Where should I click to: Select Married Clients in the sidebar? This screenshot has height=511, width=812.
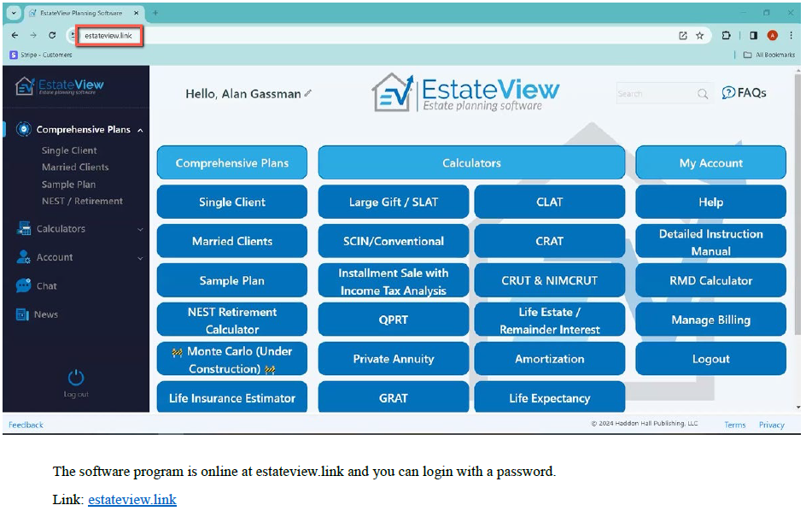pos(75,167)
